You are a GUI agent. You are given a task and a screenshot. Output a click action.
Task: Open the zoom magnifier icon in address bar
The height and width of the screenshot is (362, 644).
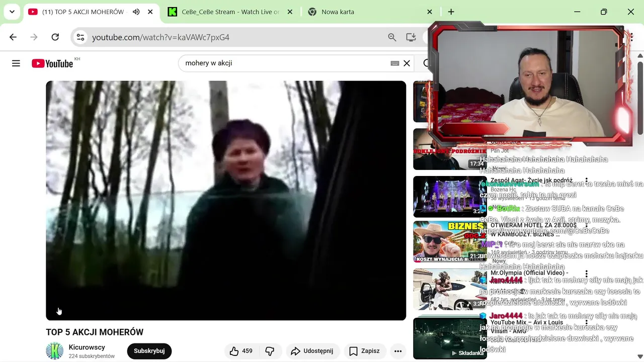[392, 37]
